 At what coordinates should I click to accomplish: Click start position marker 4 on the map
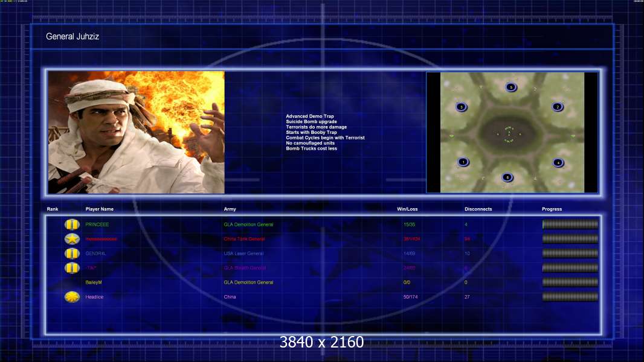(558, 163)
